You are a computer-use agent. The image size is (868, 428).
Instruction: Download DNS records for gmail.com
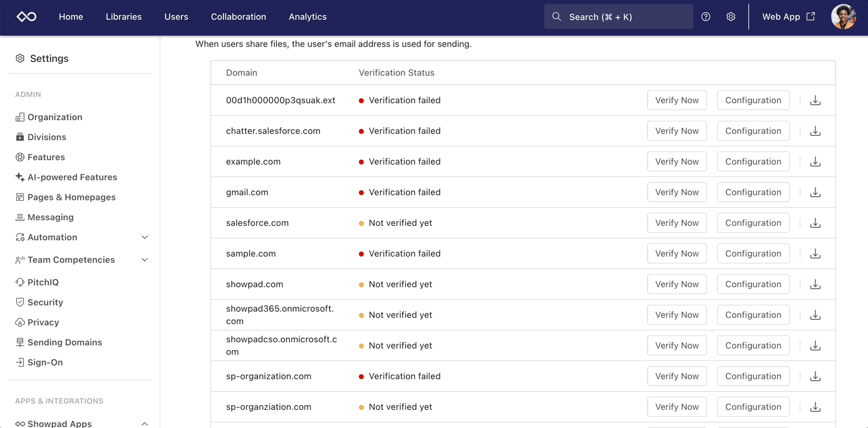[x=815, y=192]
